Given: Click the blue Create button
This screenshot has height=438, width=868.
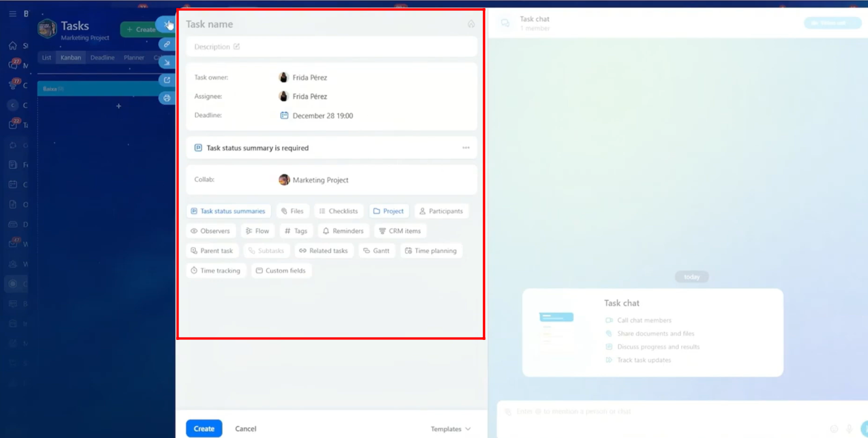Looking at the screenshot, I should click(x=204, y=429).
